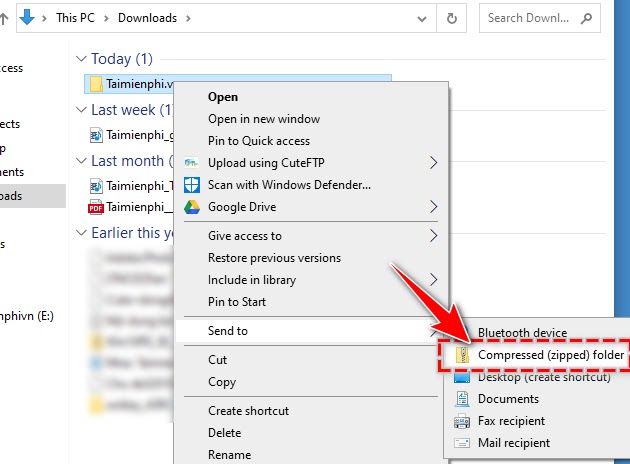The height and width of the screenshot is (464, 630).
Task: Click the Windows Defender shield icon
Action: click(190, 185)
